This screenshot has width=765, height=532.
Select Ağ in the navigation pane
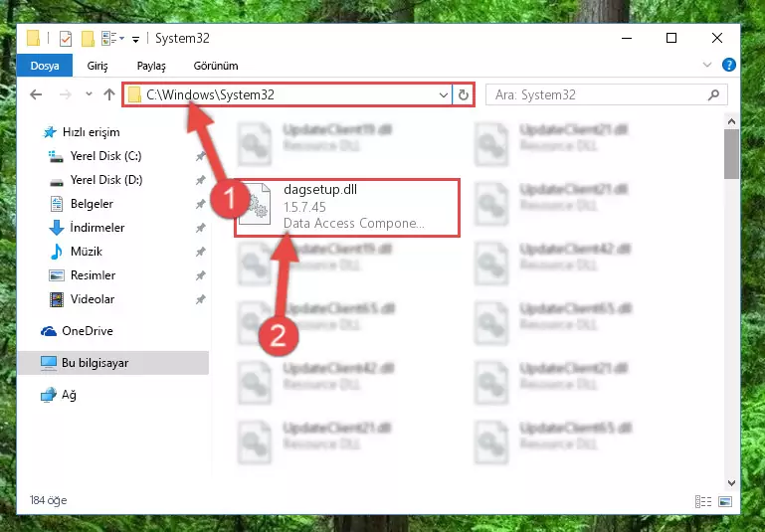(x=69, y=395)
